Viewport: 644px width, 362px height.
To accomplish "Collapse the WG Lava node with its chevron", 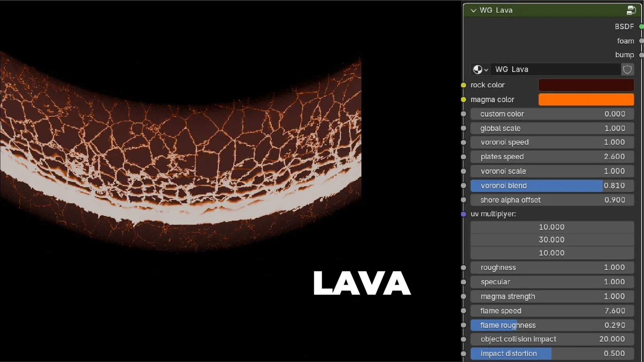I will point(473,10).
